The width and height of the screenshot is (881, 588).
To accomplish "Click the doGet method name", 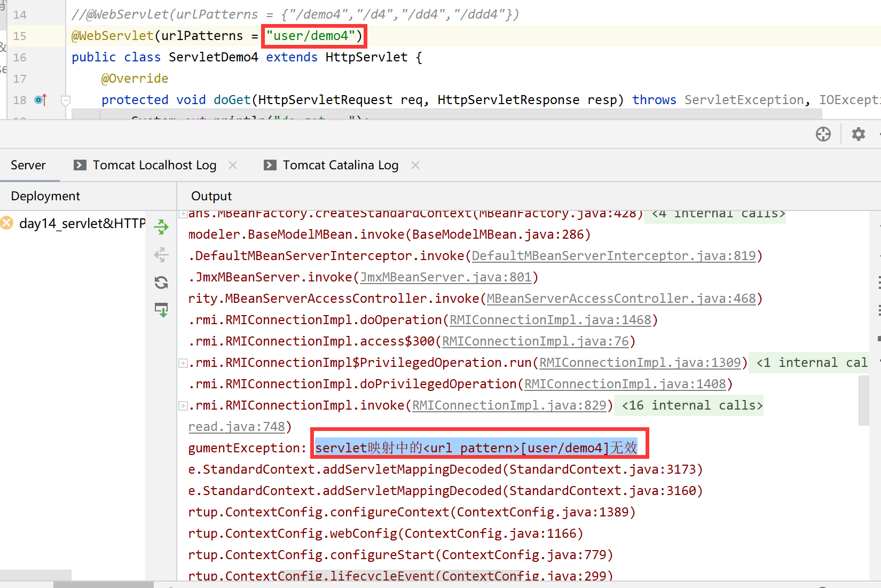I will [x=232, y=100].
